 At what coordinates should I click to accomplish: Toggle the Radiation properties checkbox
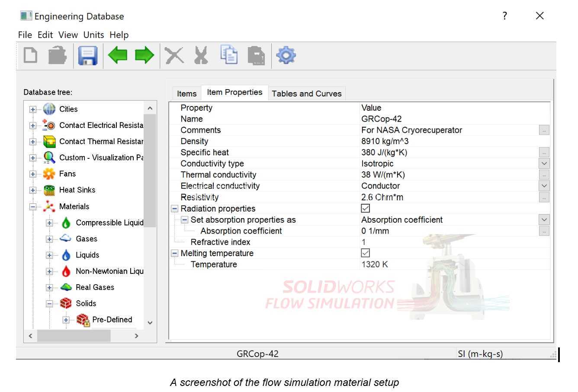(366, 209)
